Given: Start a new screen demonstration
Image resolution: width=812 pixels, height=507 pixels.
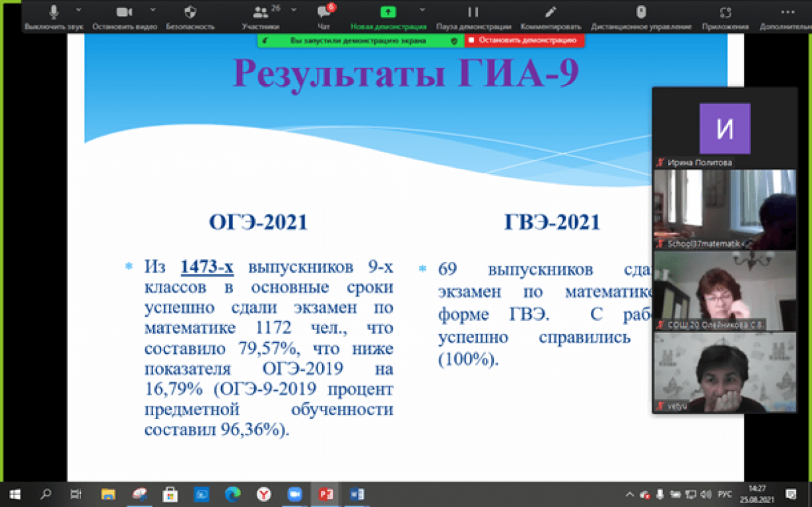Looking at the screenshot, I should [388, 13].
